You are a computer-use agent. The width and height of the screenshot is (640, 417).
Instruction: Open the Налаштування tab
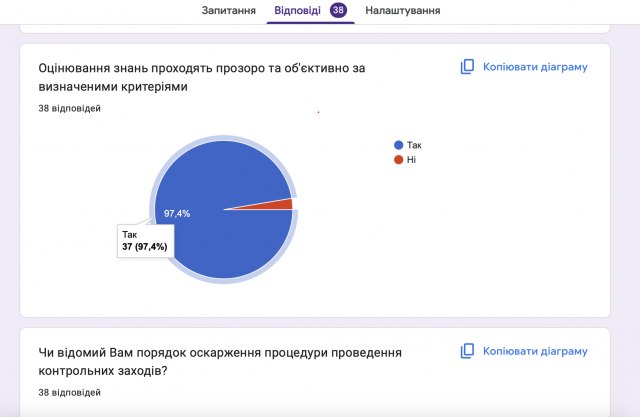tap(402, 11)
